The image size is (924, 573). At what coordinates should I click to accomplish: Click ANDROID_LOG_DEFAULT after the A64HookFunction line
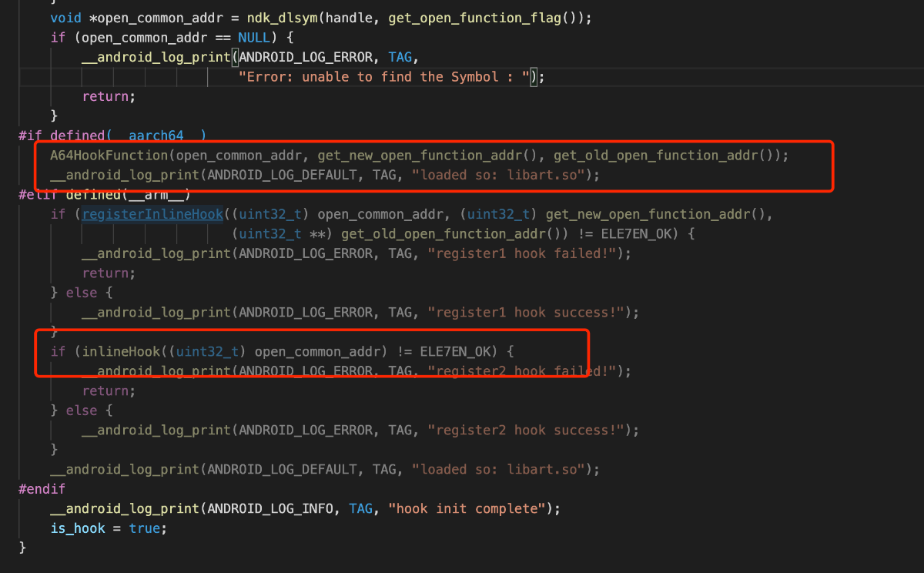point(283,175)
